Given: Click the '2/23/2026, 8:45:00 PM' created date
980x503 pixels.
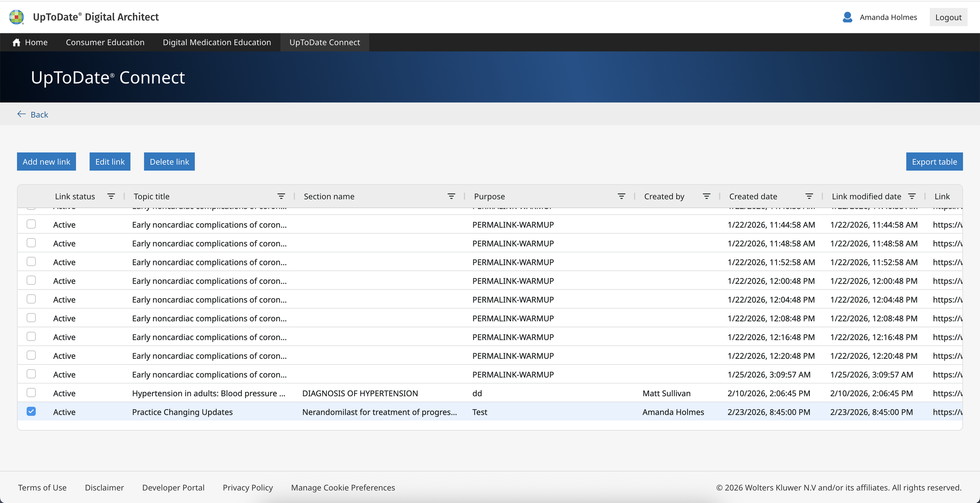Looking at the screenshot, I should [x=769, y=412].
